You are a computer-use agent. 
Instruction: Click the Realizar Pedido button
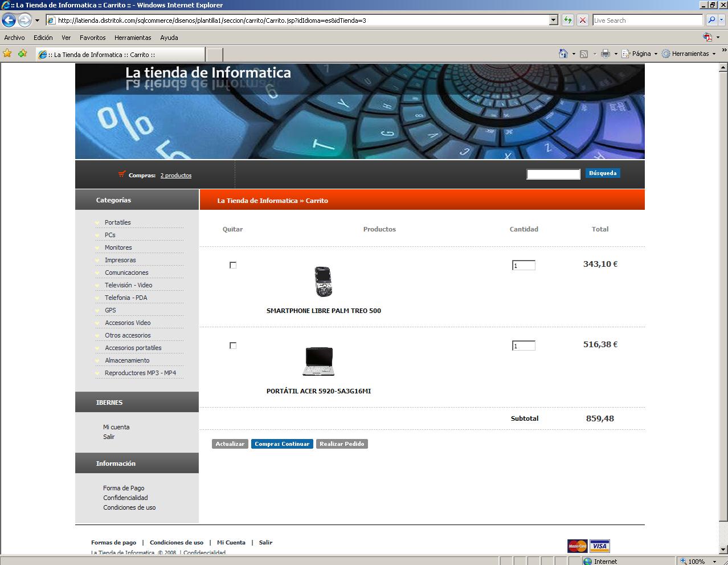click(x=342, y=444)
